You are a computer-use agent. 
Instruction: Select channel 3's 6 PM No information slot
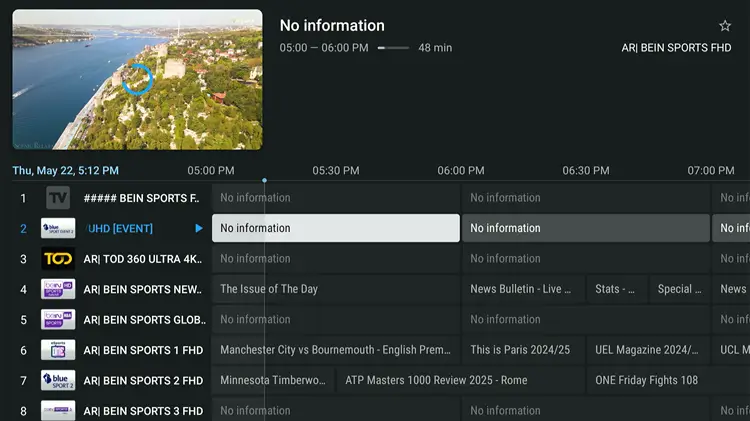pos(586,258)
